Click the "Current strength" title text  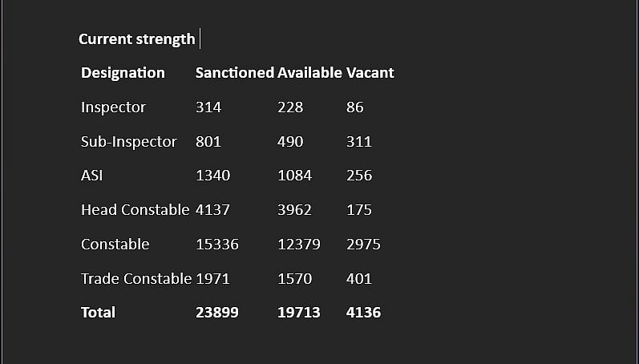[136, 38]
